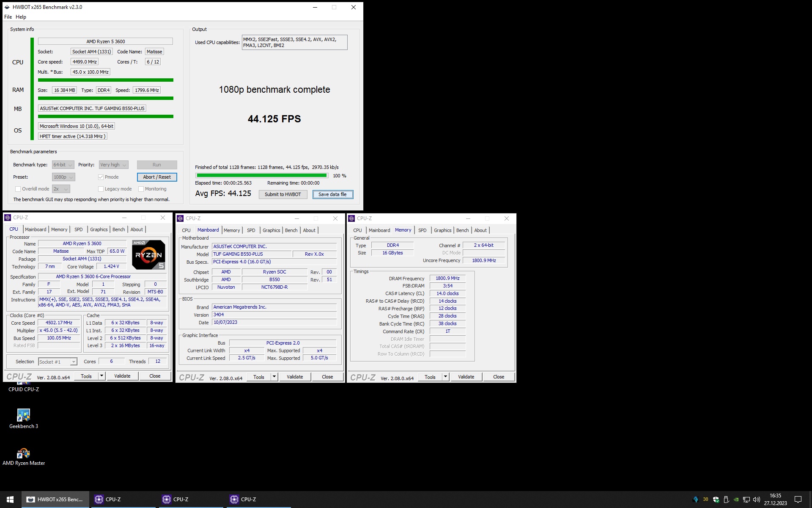Click the CPU-Z title icon of the Mainboard window
812x508 pixels.
180,218
